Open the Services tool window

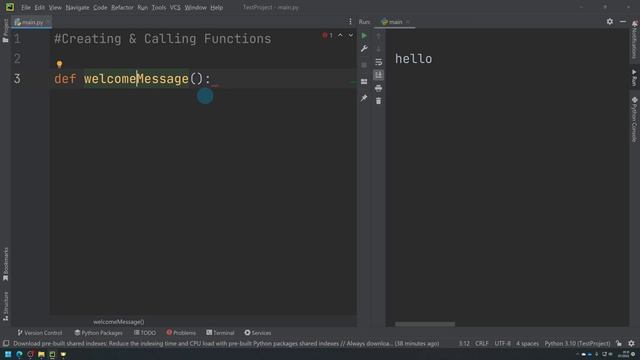pos(258,333)
